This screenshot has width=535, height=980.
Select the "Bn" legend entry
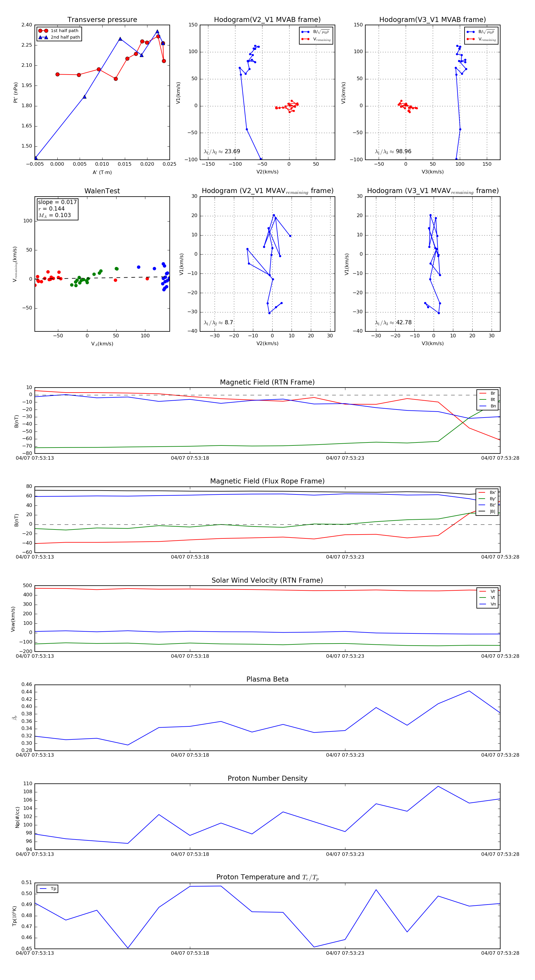click(488, 406)
